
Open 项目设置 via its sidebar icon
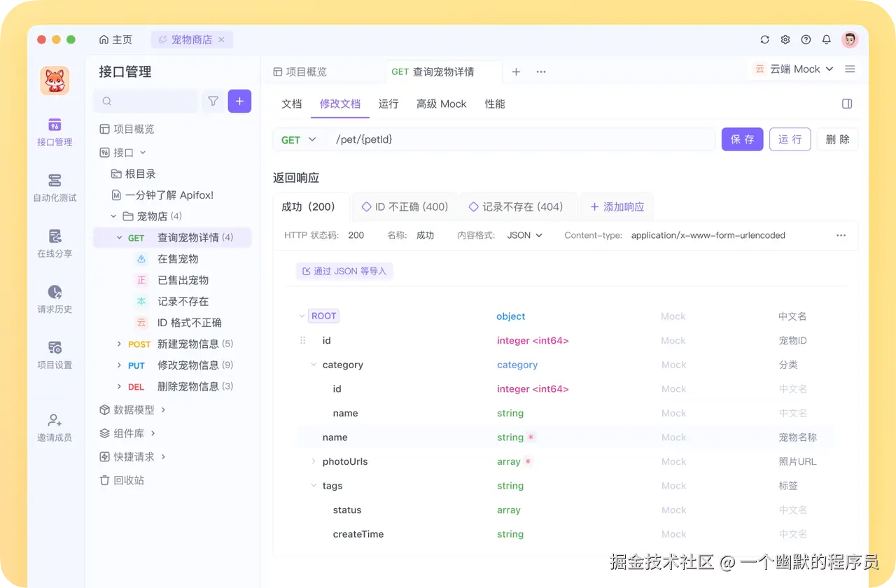pyautogui.click(x=54, y=355)
